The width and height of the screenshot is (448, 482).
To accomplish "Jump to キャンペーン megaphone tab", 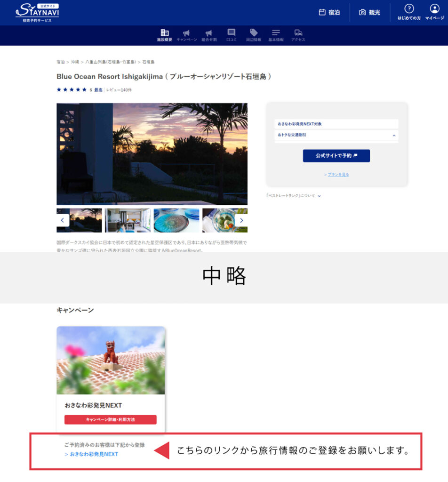I will coord(186,35).
